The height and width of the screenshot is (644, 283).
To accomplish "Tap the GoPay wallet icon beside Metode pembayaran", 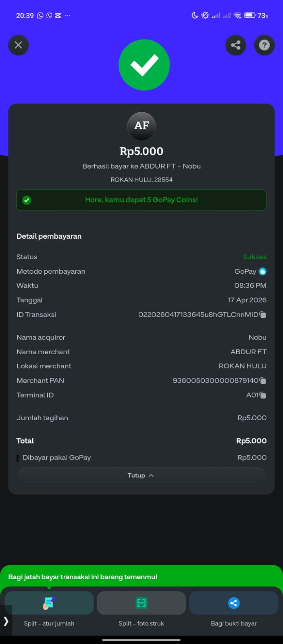I will tap(263, 272).
